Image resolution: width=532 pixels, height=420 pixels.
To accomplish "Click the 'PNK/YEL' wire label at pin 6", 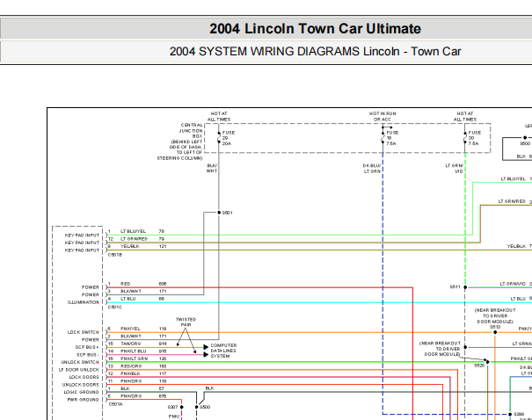I will [130, 329].
